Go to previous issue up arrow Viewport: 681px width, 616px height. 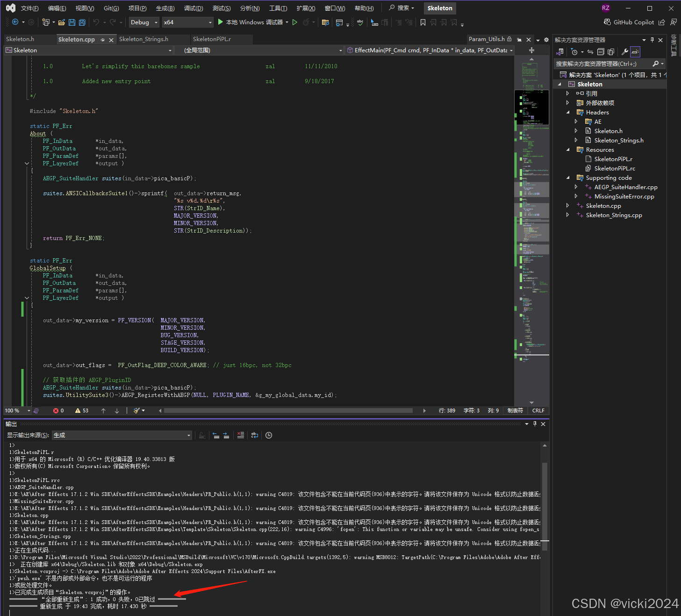pyautogui.click(x=103, y=411)
